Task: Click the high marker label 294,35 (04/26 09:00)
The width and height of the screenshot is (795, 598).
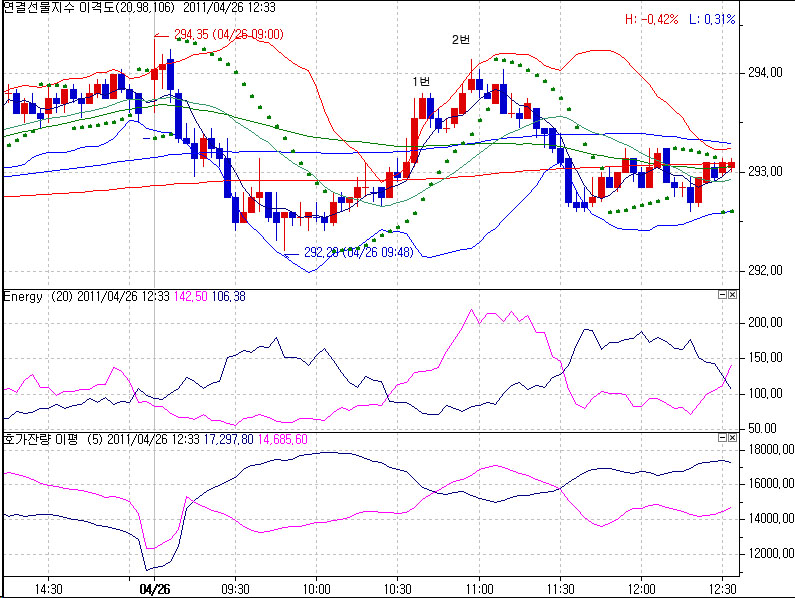Action: click(229, 34)
